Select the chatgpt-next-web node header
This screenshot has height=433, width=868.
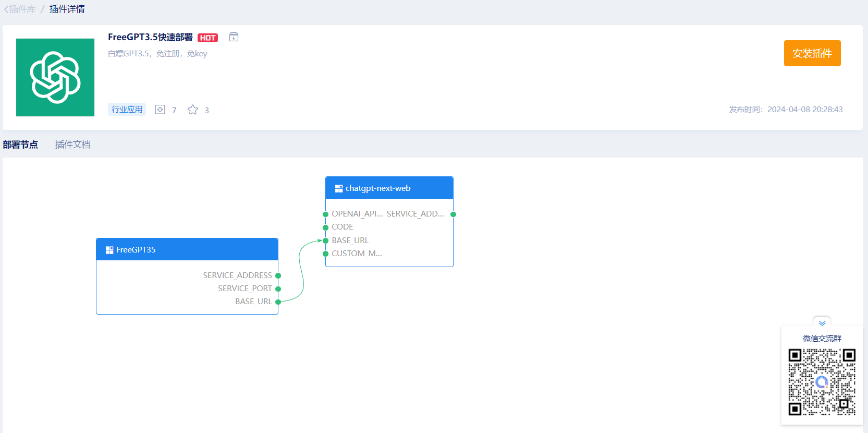[x=389, y=188]
